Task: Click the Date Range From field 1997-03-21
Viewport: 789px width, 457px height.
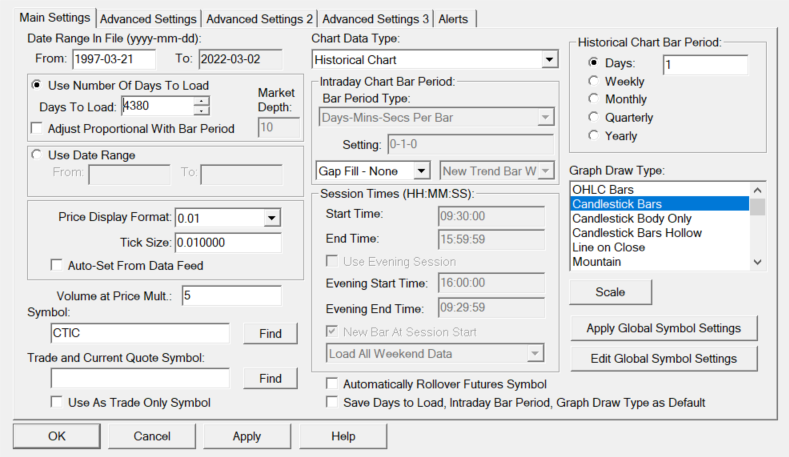Action: pos(114,59)
